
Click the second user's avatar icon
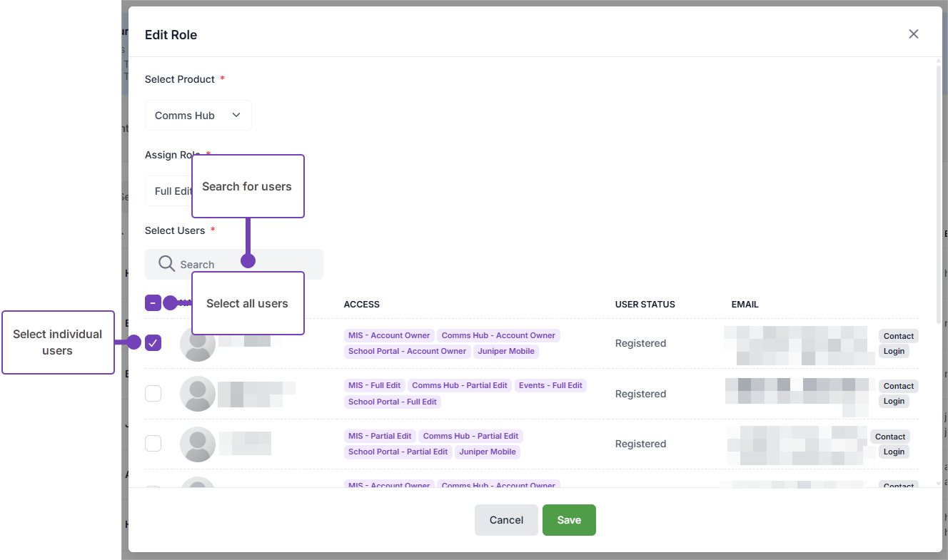coord(198,394)
